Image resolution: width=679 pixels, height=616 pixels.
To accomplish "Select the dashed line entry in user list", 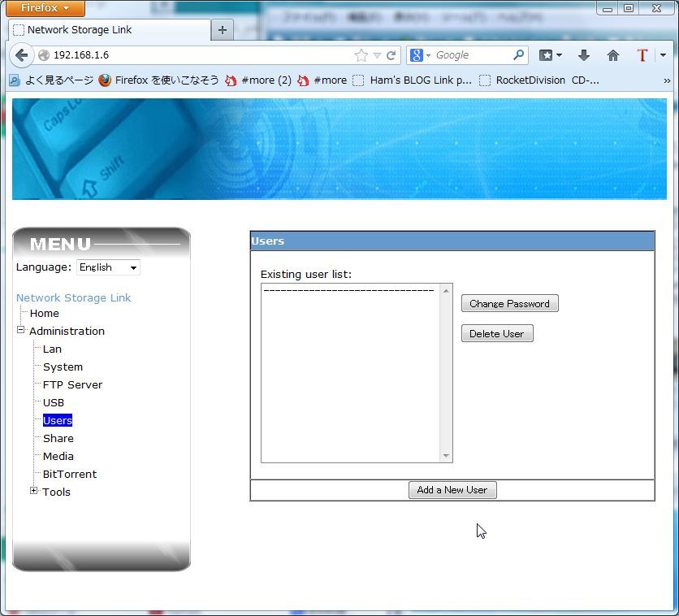I will click(349, 290).
